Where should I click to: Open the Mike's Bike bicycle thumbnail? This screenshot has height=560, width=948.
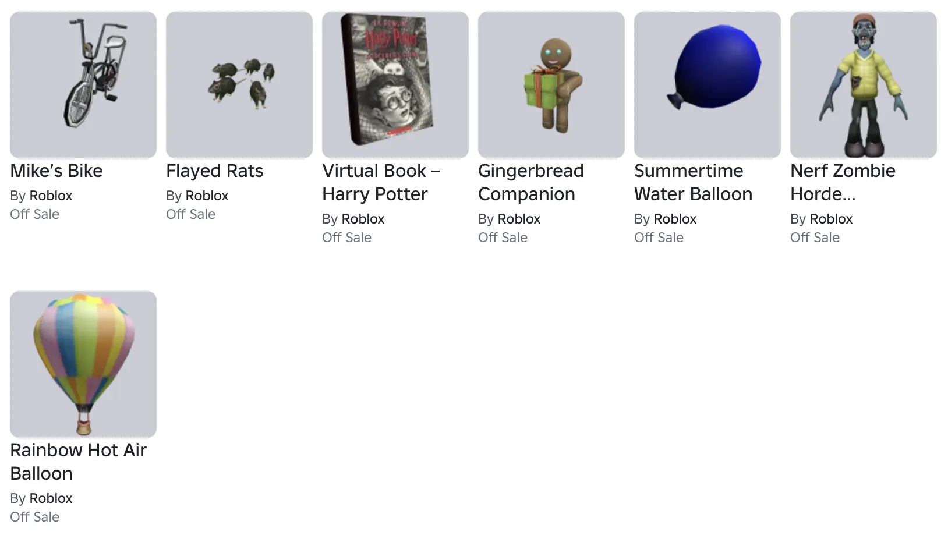click(83, 84)
